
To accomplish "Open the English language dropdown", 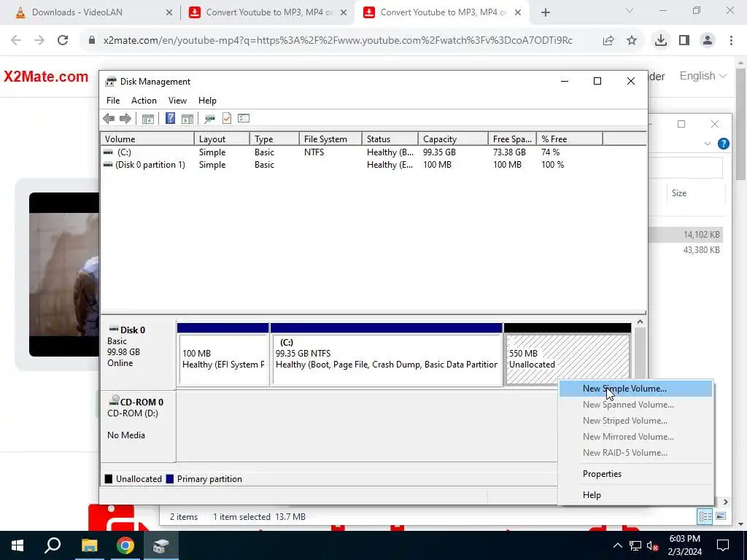I will pos(703,76).
